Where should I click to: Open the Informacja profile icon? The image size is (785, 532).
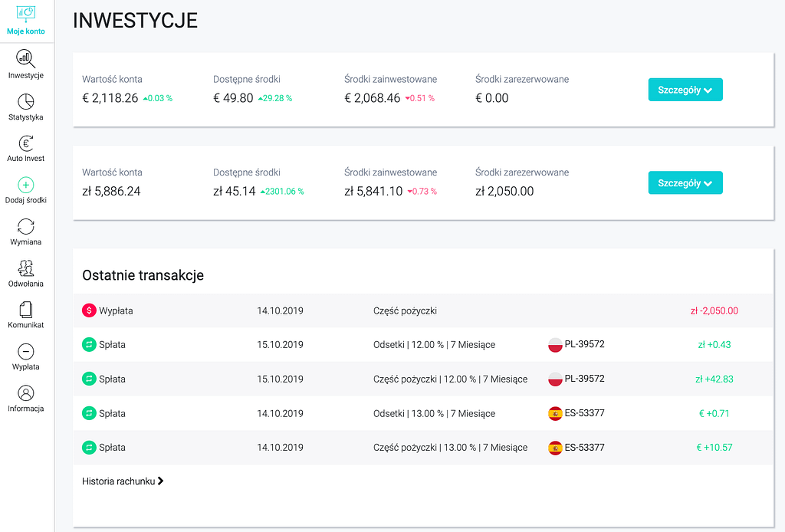25,393
